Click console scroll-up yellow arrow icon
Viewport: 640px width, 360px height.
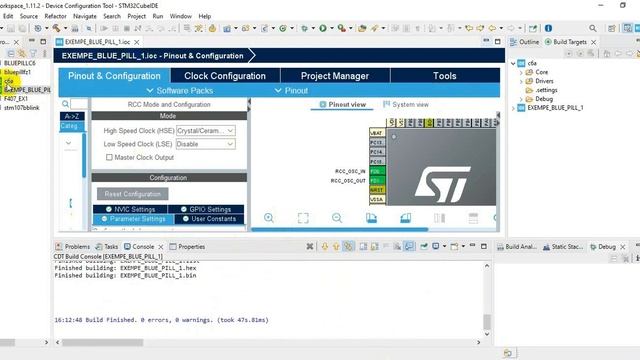336,246
